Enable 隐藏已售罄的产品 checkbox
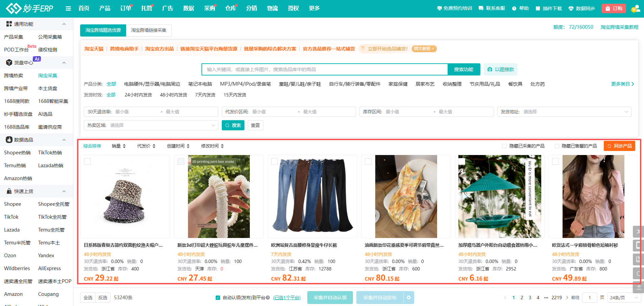This screenshot has height=306, width=644. coord(557,146)
